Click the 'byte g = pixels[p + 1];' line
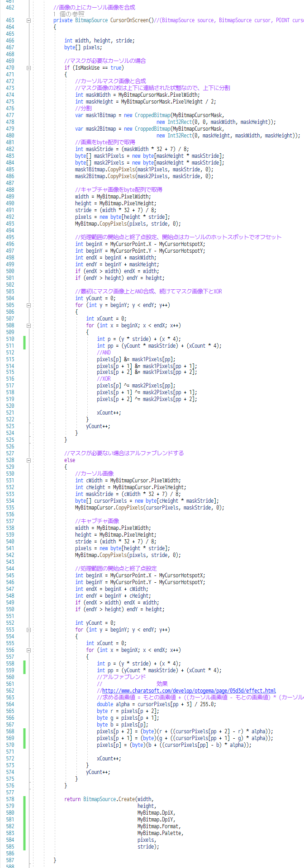 [128, 718]
